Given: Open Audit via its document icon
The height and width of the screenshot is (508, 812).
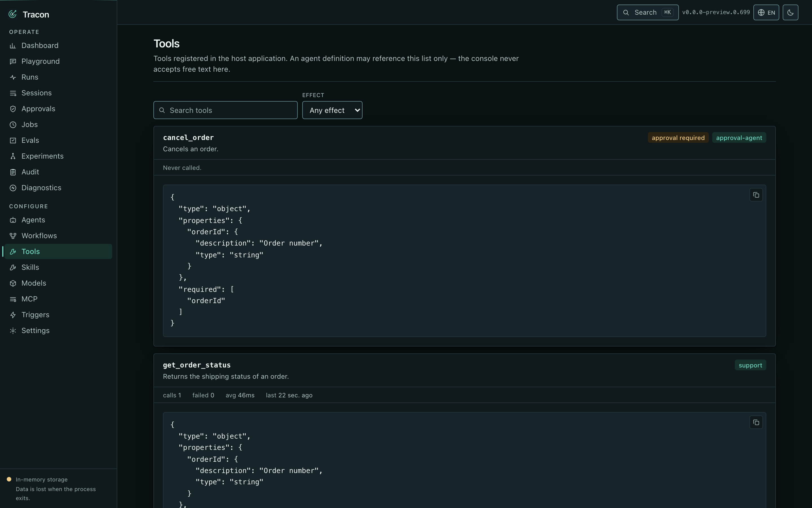Looking at the screenshot, I should coord(13,172).
